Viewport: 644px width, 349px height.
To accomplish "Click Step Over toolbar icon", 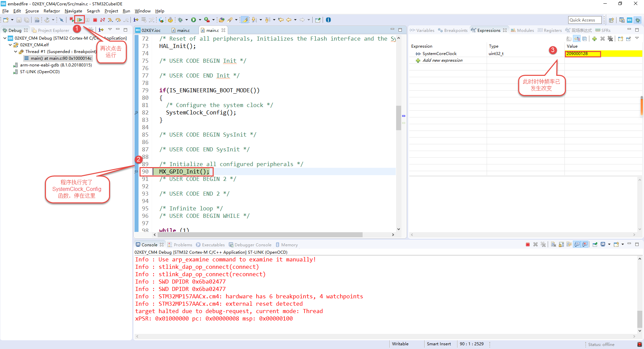I will (118, 20).
